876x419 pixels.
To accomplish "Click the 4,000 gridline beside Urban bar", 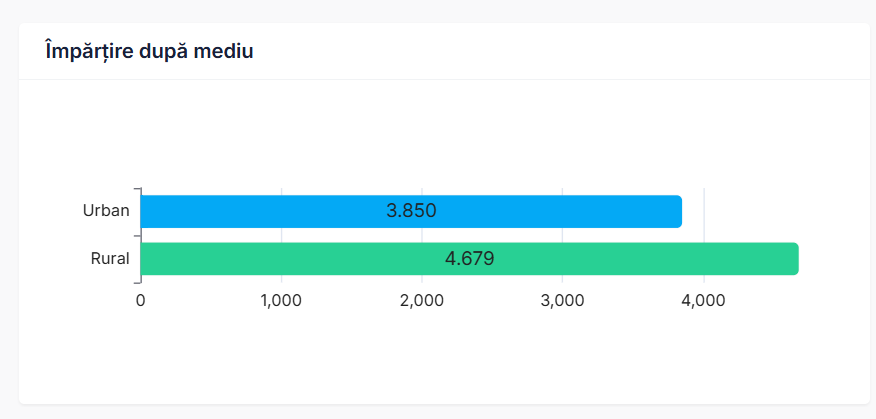I will pos(704,211).
